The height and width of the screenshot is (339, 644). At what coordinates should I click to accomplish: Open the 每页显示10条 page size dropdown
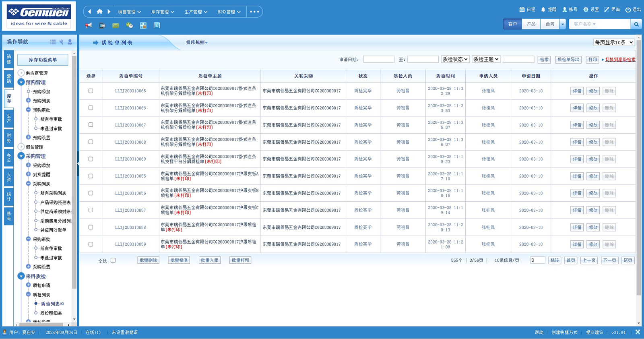pos(614,42)
